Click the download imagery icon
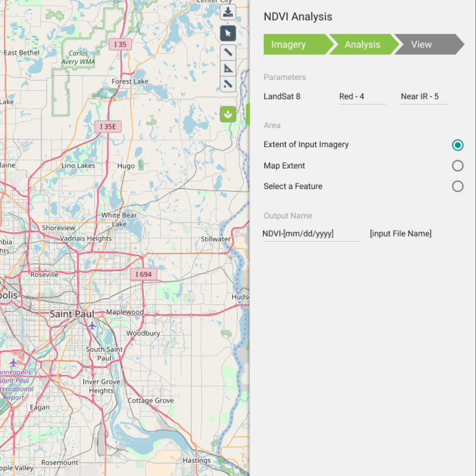Viewport: 476px width, 476px height. click(x=228, y=12)
